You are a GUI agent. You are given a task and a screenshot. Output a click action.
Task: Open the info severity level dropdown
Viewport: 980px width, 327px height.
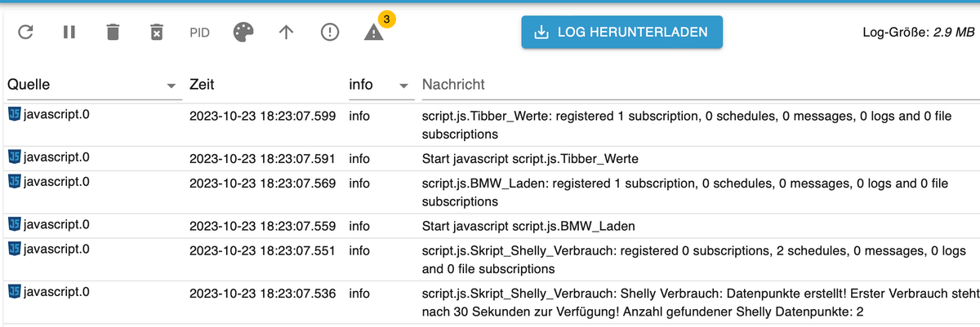click(403, 86)
